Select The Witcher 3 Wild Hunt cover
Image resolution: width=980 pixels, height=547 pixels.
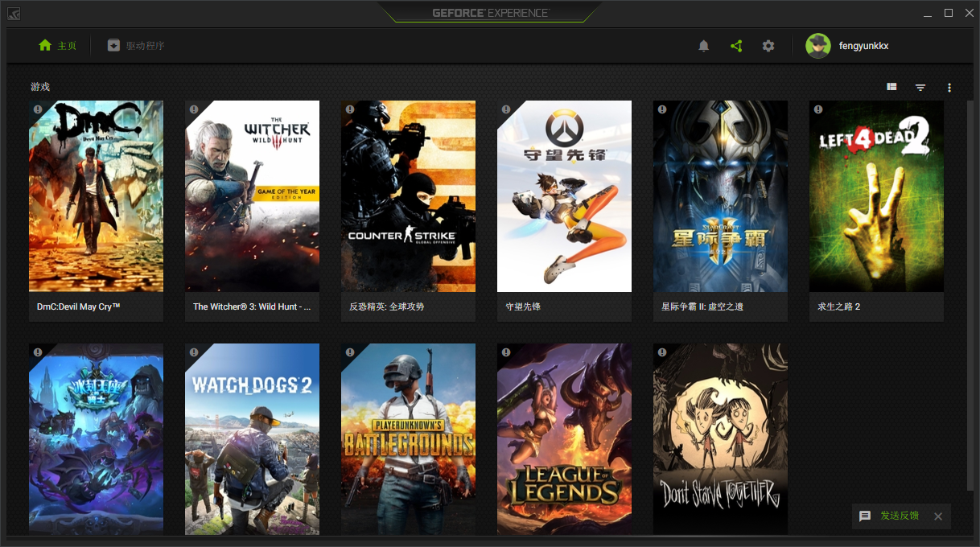252,195
